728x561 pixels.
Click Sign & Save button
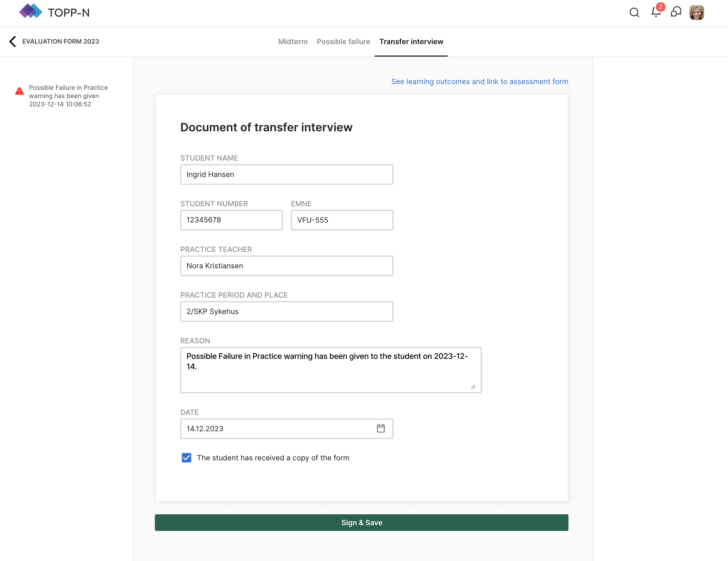click(x=361, y=522)
